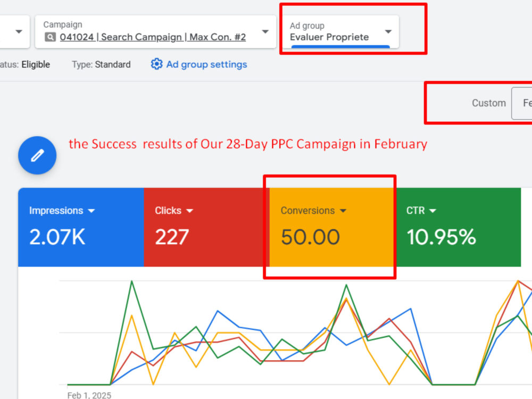Click the Custom date range label
The height and width of the screenshot is (399, 532).
(488, 103)
